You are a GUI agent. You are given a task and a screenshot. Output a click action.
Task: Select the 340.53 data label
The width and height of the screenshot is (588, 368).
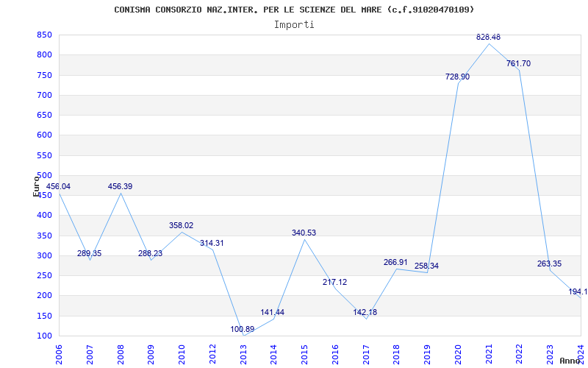(304, 233)
